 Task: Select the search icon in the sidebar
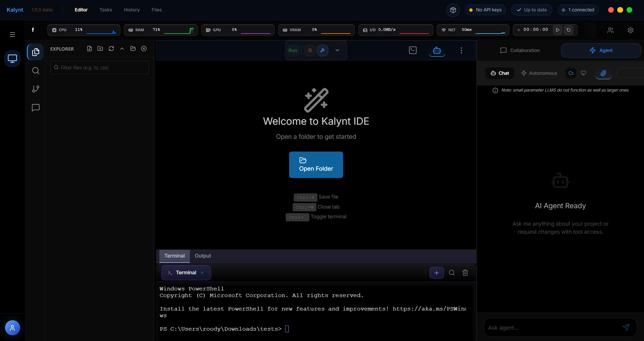[35, 71]
